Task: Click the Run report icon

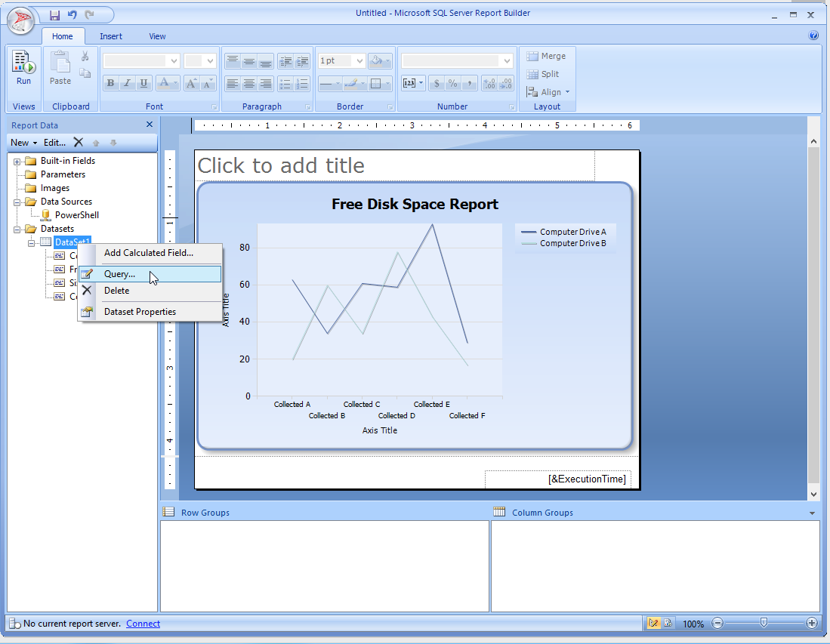Action: click(23, 68)
